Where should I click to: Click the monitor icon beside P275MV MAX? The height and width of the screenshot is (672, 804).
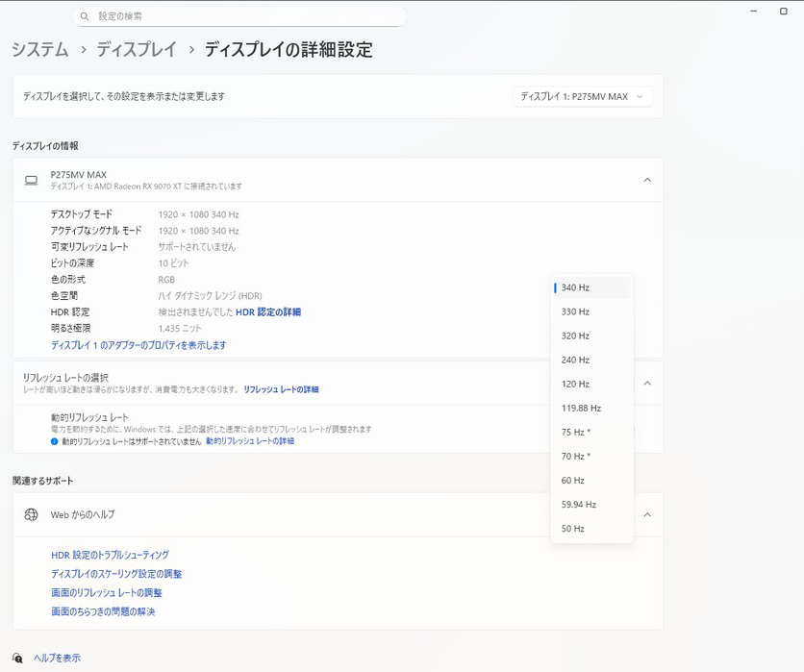click(32, 180)
